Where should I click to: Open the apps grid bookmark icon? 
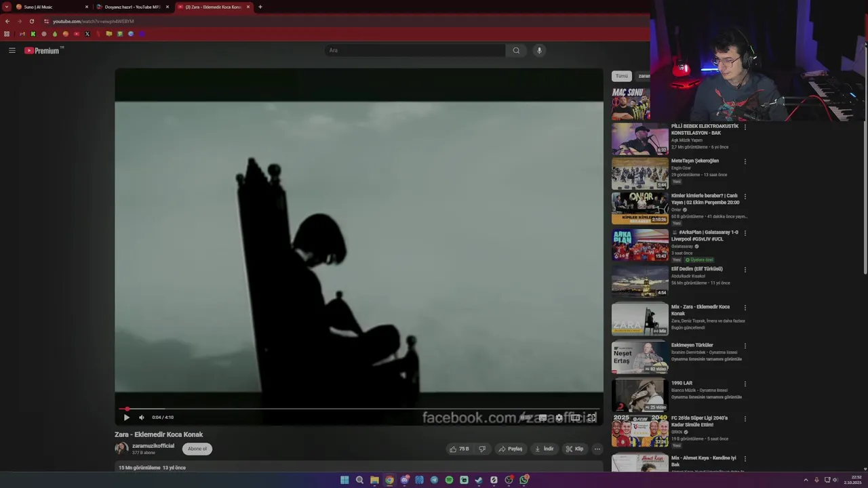click(7, 34)
